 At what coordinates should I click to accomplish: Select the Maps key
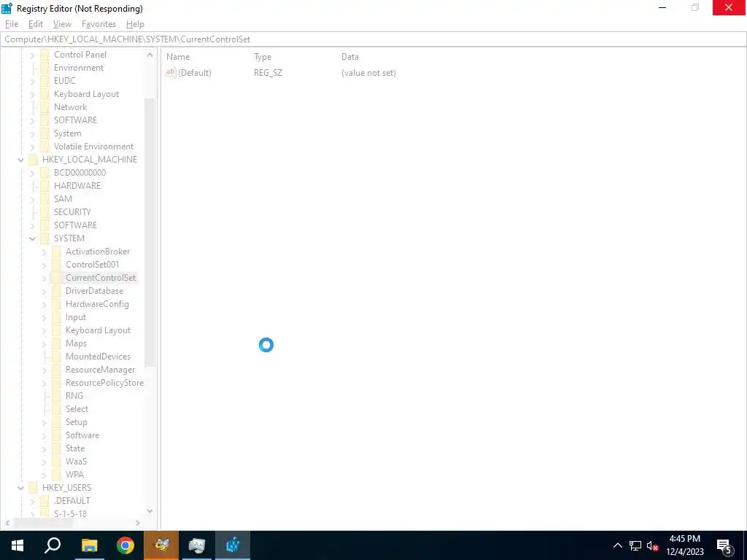[x=76, y=343]
